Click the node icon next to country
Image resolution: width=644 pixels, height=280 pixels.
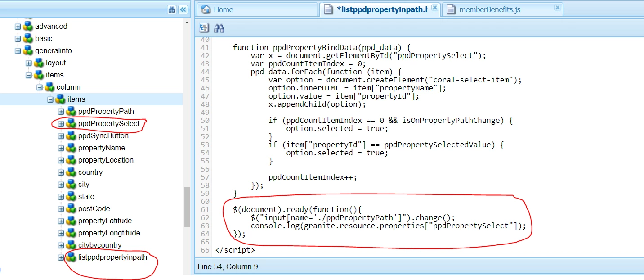point(72,172)
